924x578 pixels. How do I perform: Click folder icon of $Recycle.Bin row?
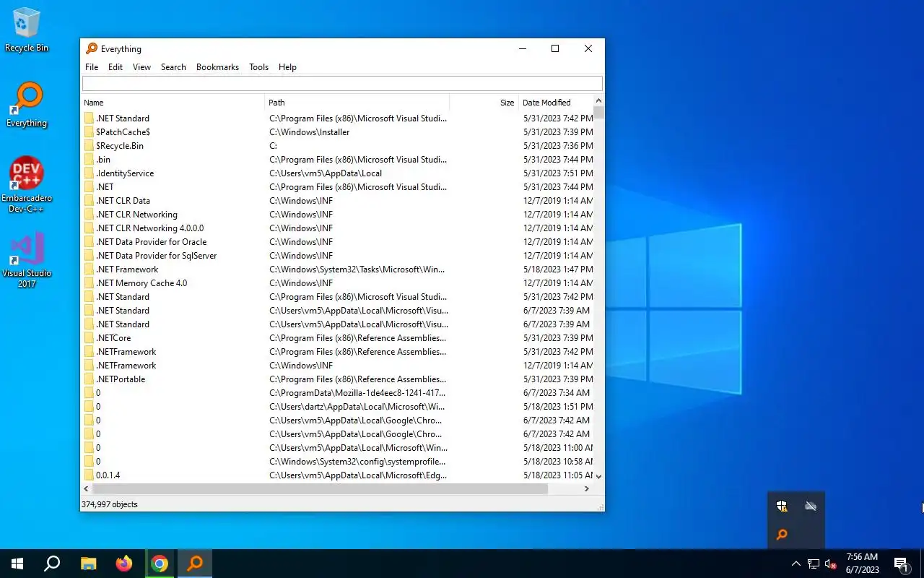(89, 146)
